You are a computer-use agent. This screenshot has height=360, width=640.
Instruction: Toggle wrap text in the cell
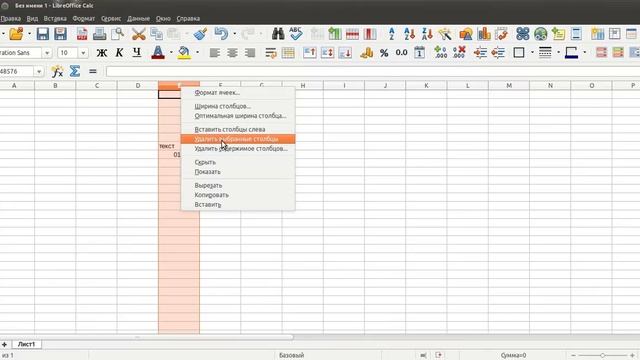click(x=271, y=53)
